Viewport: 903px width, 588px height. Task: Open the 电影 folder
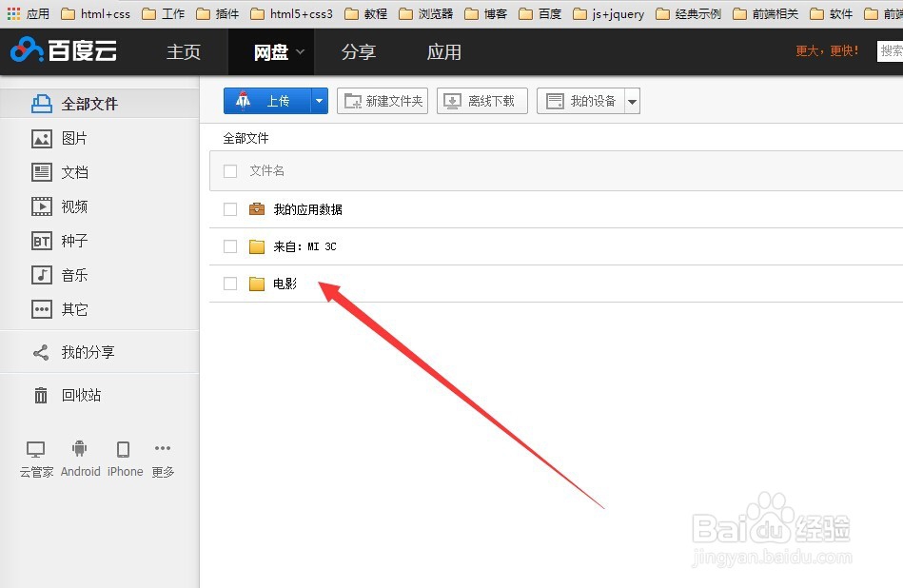pos(284,283)
